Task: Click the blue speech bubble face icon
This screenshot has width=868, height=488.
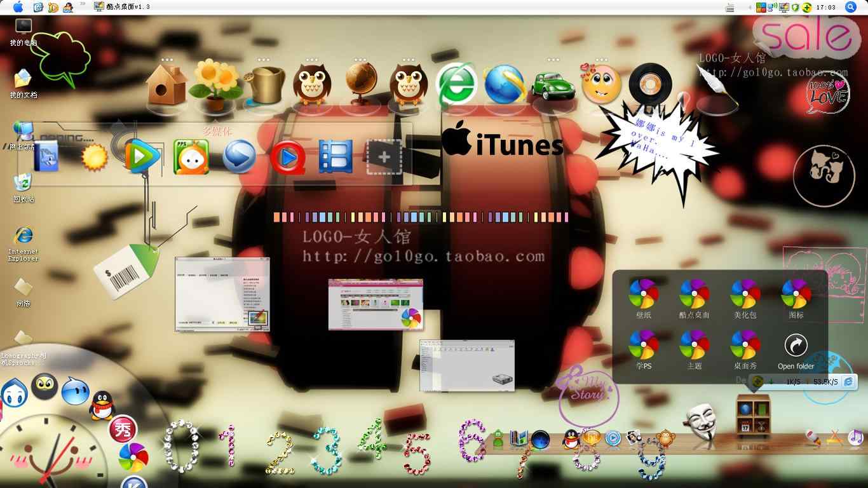Action: 76,391
